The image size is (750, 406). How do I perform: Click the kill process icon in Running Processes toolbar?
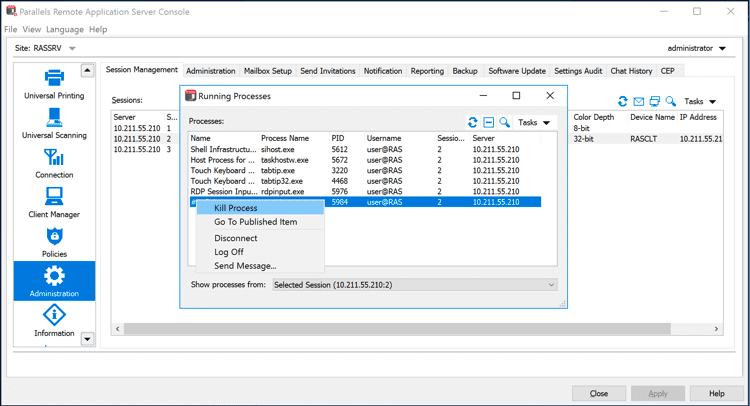[488, 122]
